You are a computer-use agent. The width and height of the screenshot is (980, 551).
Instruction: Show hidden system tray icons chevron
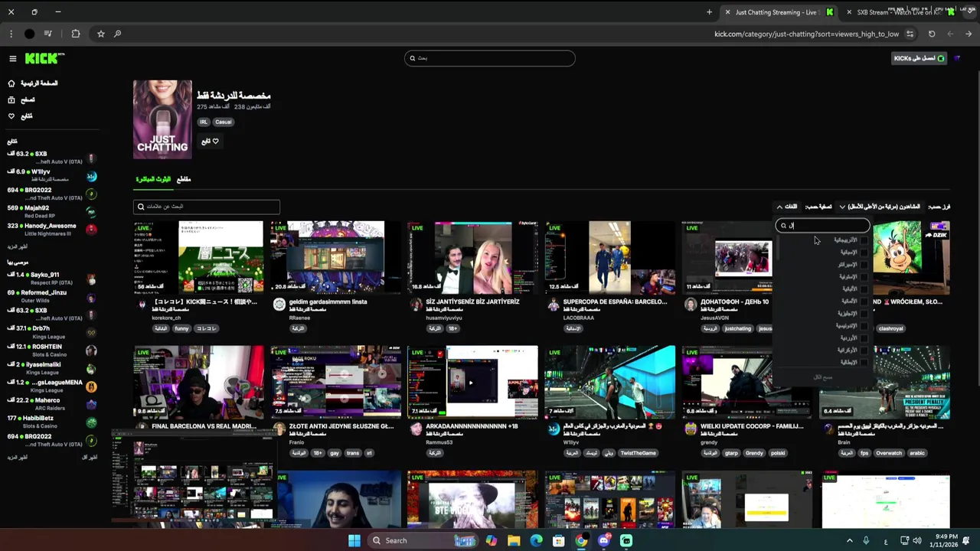[849, 540]
